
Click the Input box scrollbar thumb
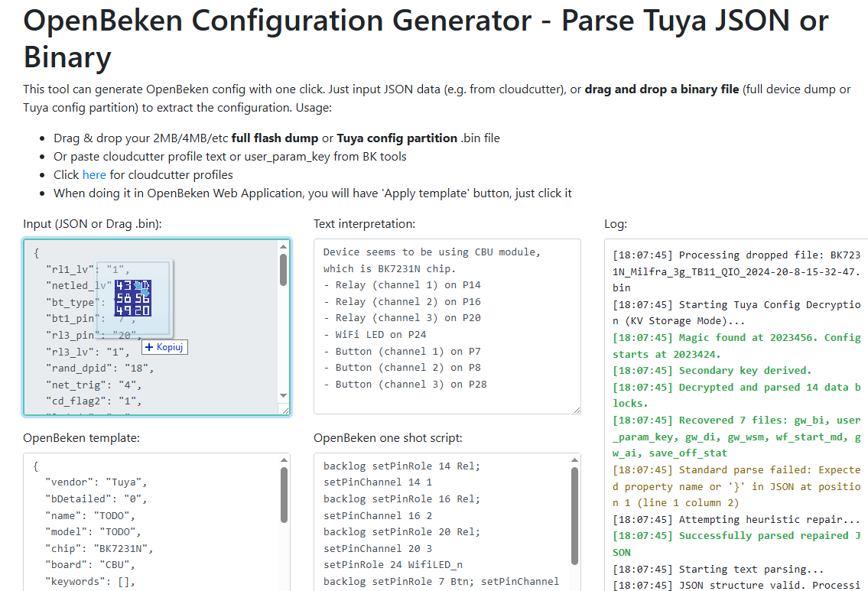[284, 270]
